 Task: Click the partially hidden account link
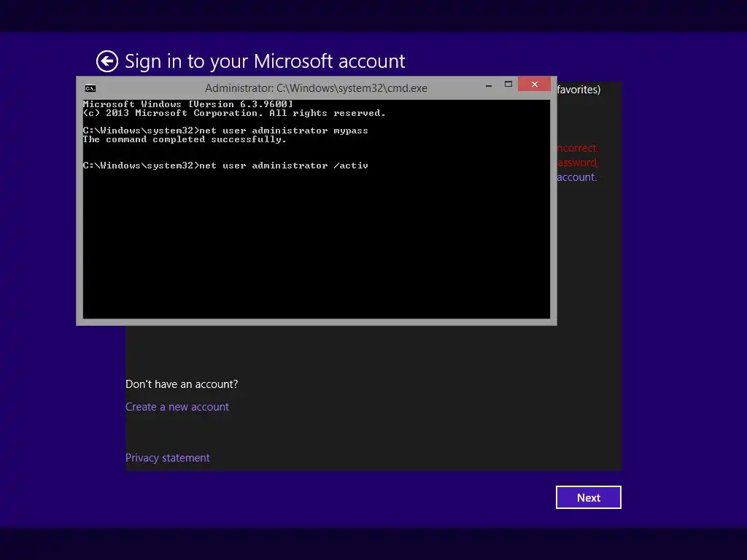coord(577,177)
